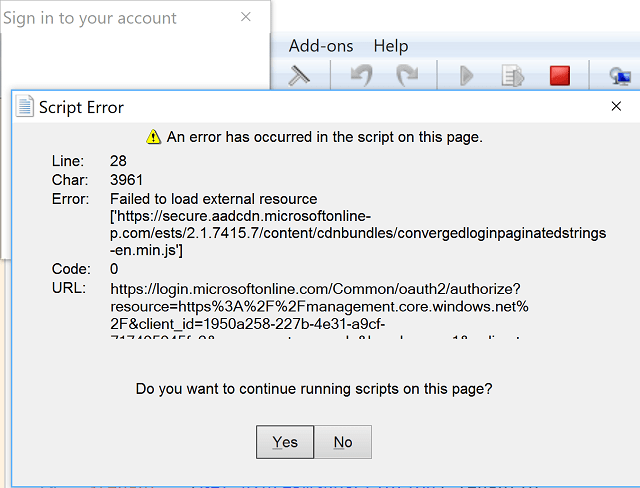Open the Add-ons menu
This screenshot has height=488, width=640.
tap(321, 46)
